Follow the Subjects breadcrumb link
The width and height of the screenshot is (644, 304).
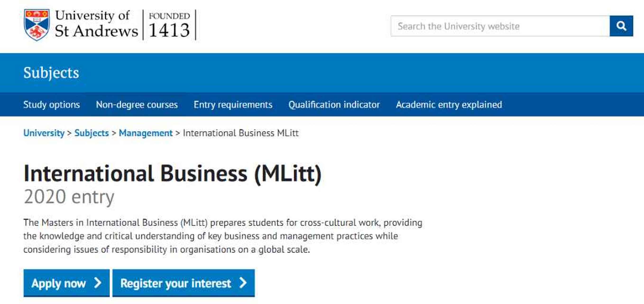pyautogui.click(x=92, y=133)
